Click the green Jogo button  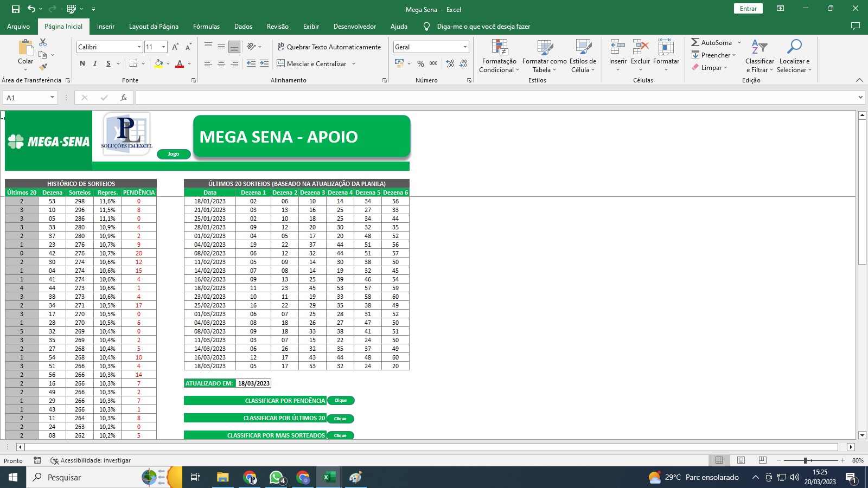174,154
